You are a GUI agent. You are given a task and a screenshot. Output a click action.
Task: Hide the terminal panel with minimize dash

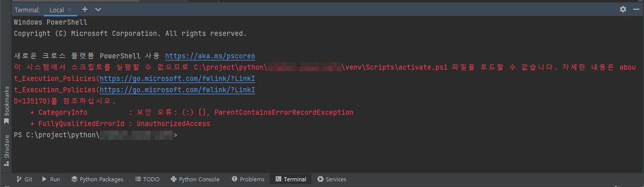click(x=636, y=9)
